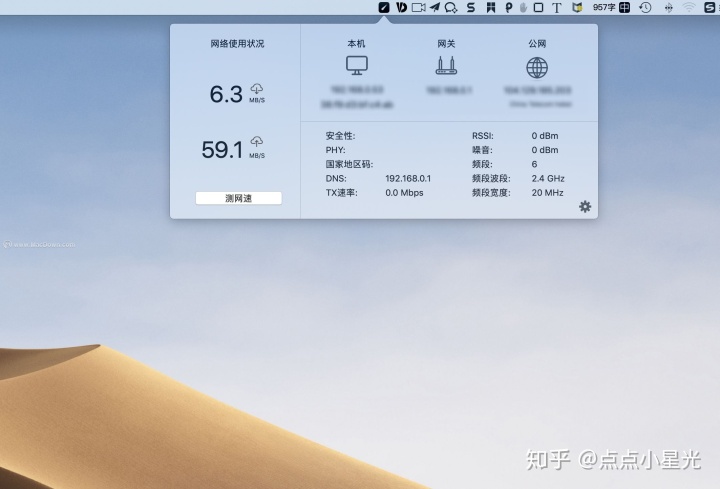Click the gray hand menu bar icon
The image size is (720, 489).
(523, 7)
